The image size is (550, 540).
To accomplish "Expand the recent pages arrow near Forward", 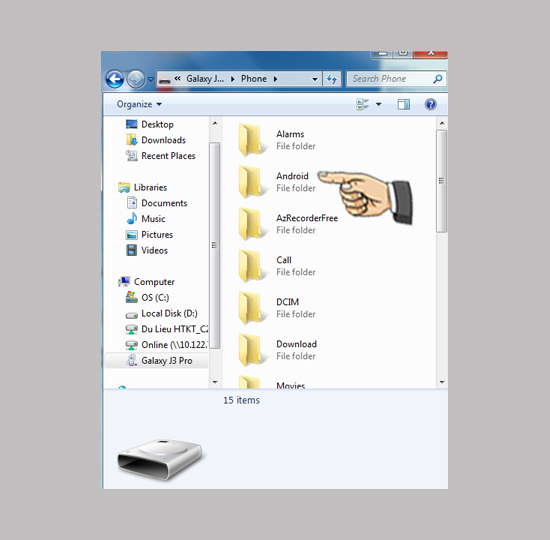I will point(150,79).
